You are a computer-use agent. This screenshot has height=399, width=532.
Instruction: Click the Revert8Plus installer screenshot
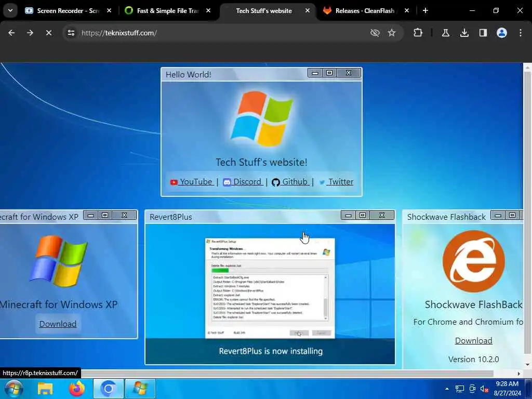point(270,288)
